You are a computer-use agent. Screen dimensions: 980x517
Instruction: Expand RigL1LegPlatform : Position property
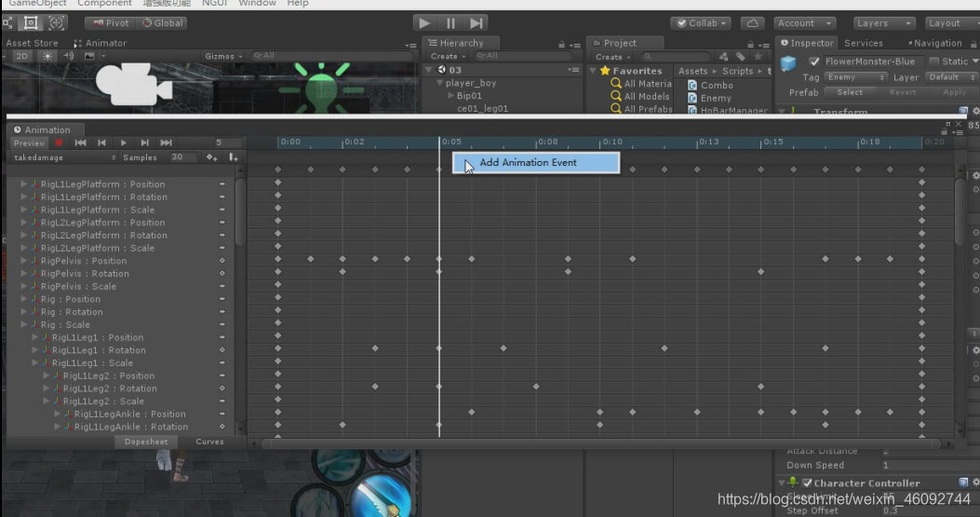pyautogui.click(x=24, y=184)
